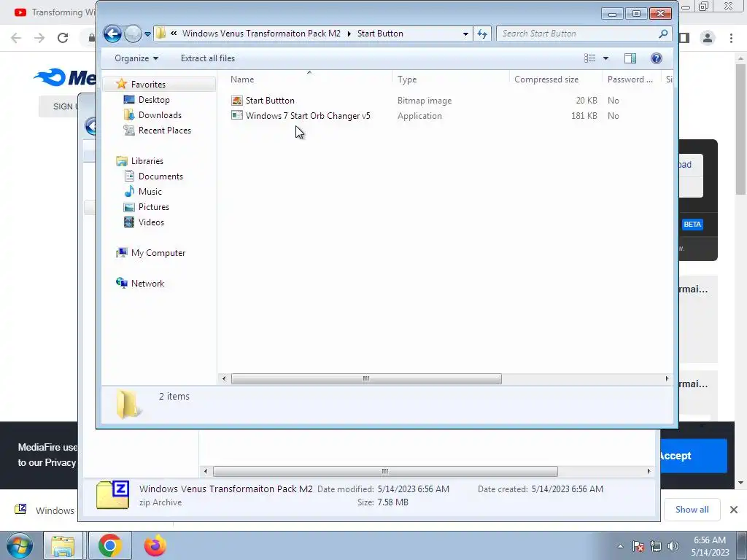Open the view options dropdown arrow
The width and height of the screenshot is (747, 560).
605,58
